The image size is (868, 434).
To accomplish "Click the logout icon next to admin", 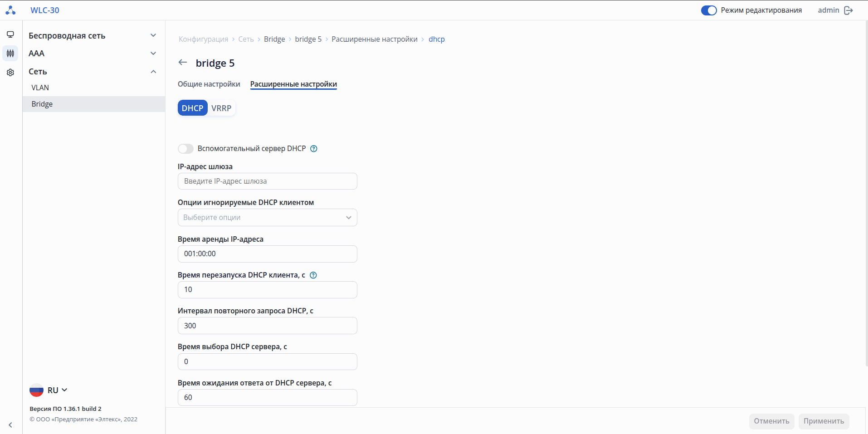I will pos(848,10).
